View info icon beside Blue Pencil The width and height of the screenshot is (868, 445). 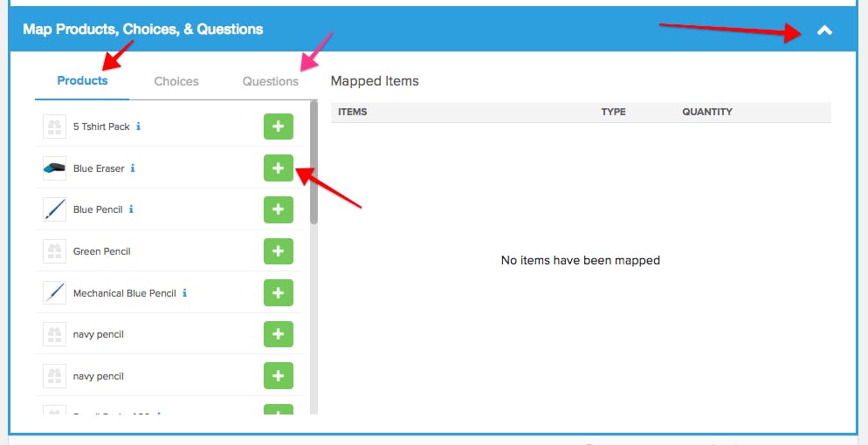click(131, 209)
